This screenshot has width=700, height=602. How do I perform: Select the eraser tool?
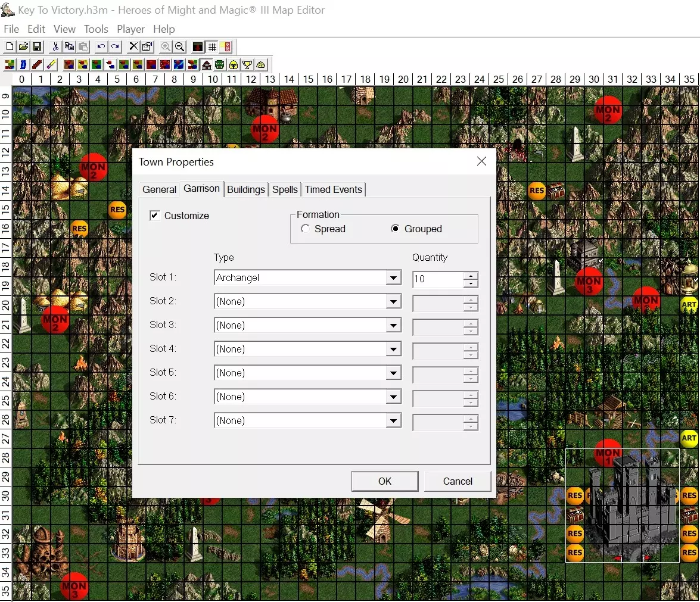pos(51,65)
